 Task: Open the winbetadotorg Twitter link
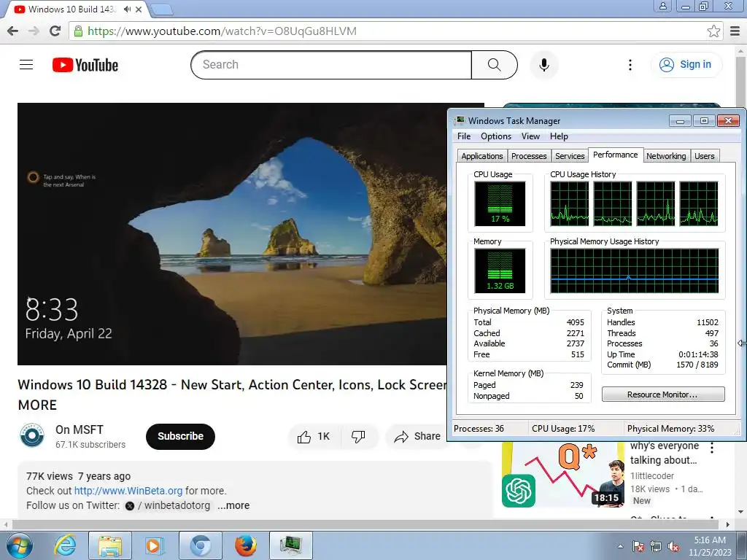(x=168, y=505)
